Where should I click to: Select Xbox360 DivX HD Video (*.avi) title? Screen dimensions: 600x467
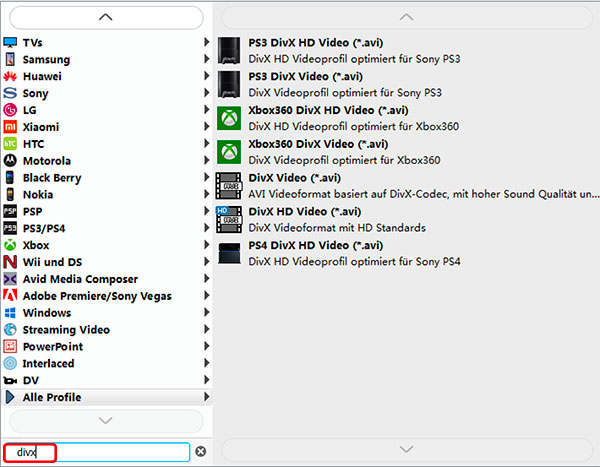[328, 110]
